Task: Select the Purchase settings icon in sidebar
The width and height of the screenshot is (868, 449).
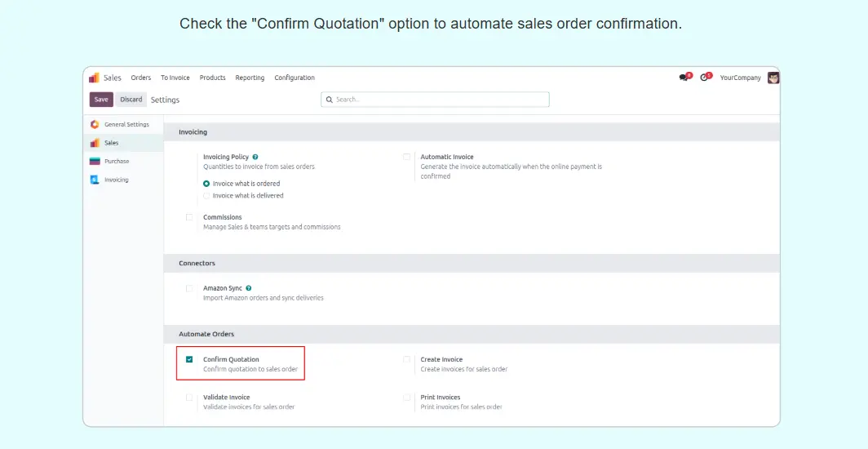Action: coord(95,162)
